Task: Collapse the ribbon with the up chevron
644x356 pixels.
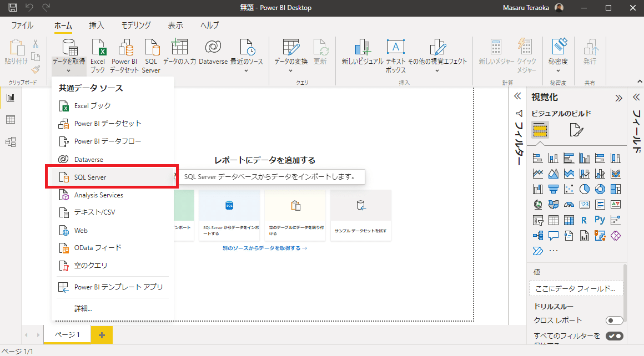Action: click(640, 82)
